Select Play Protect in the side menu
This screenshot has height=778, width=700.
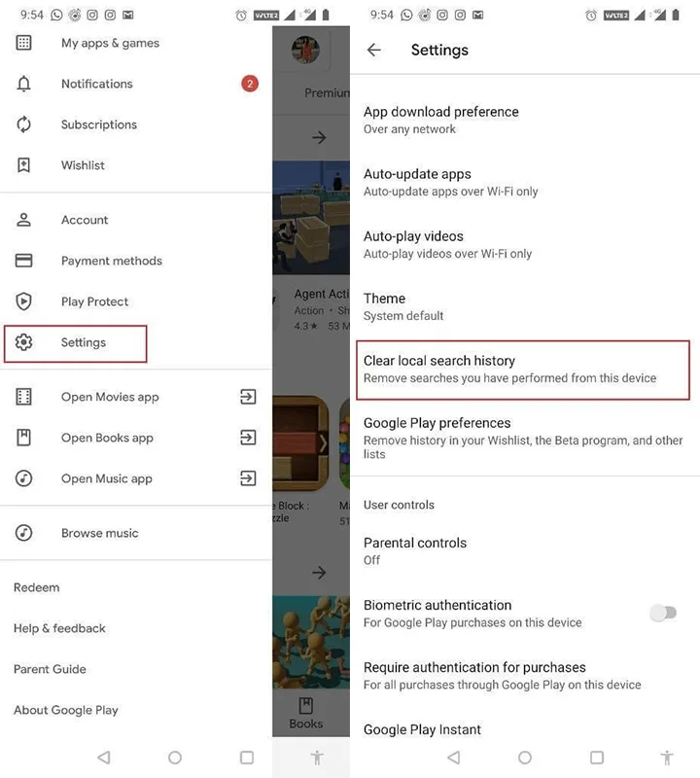(x=136, y=301)
